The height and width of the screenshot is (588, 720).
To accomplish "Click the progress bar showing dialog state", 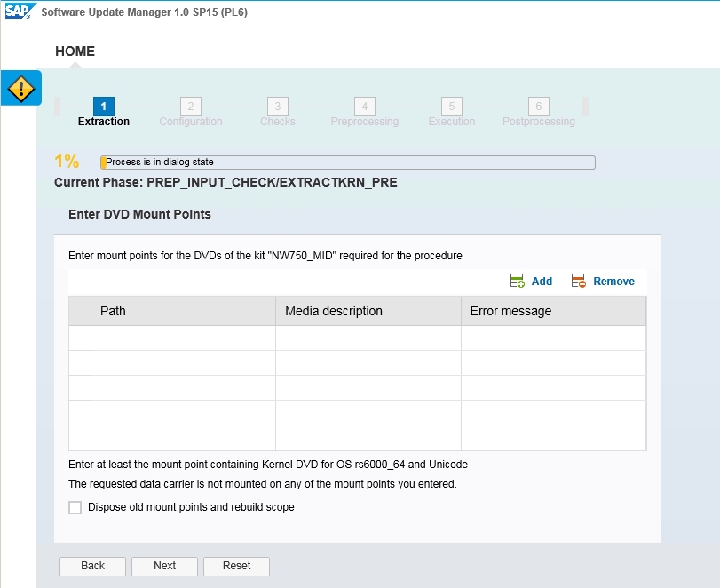I will 348,163.
